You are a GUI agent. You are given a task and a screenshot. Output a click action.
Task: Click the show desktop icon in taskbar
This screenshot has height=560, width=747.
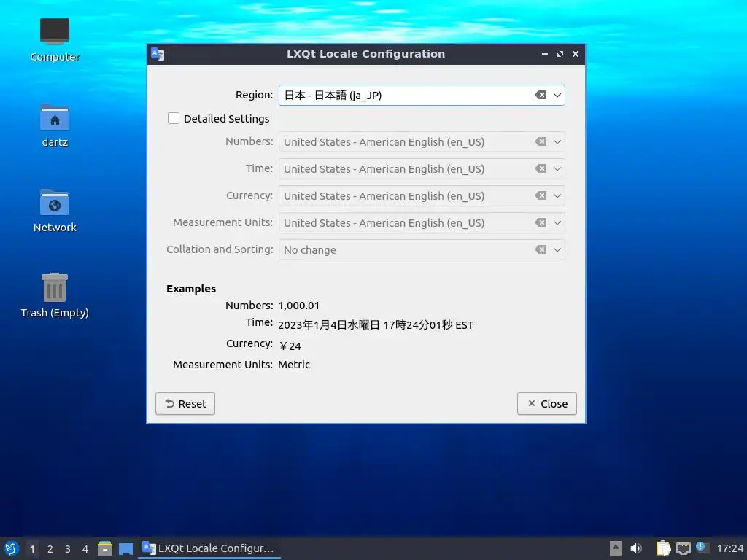(126, 548)
